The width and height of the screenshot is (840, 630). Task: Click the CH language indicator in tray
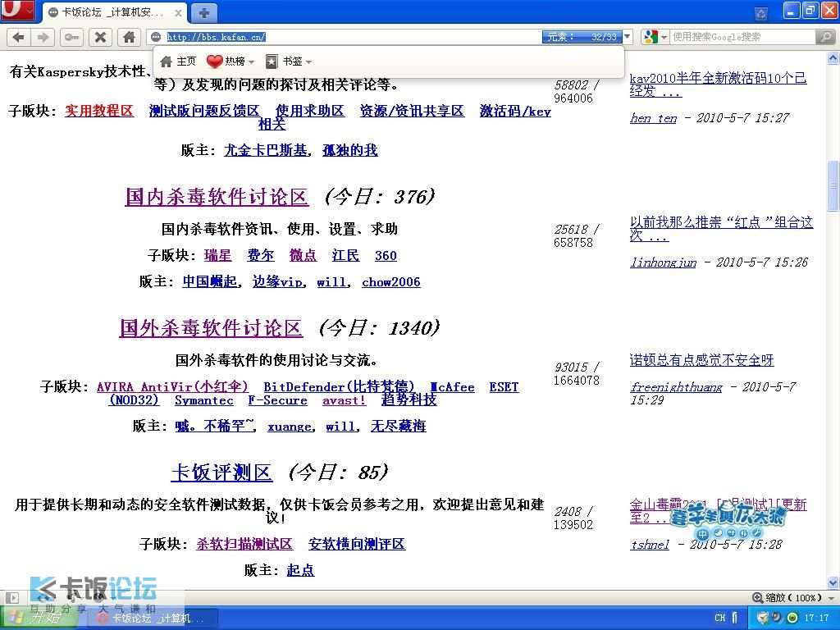click(719, 619)
